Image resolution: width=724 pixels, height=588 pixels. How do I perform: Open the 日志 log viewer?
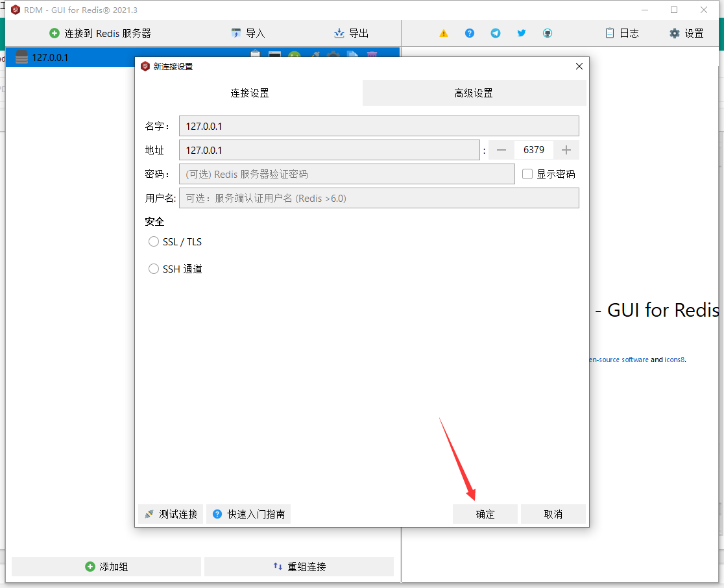coord(621,33)
